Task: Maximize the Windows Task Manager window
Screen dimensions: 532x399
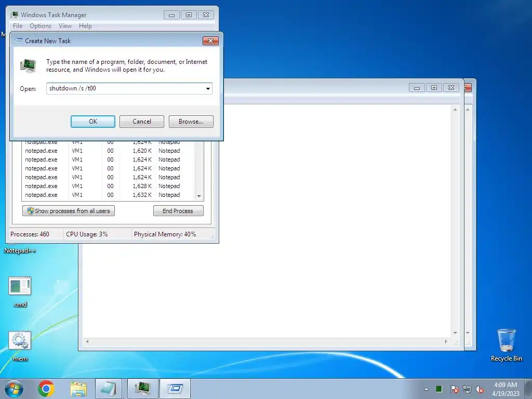Action: pyautogui.click(x=189, y=15)
